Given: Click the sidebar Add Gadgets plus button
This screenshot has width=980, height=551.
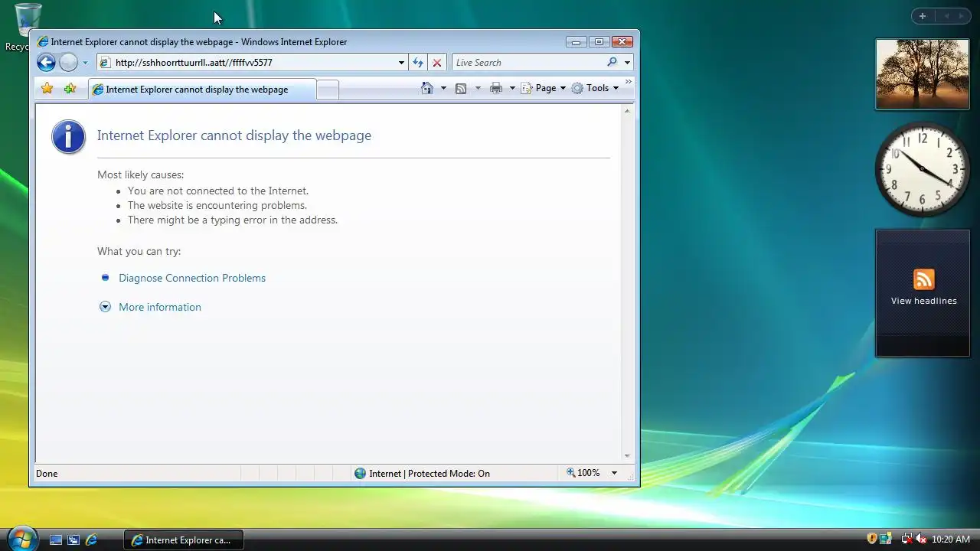Looking at the screenshot, I should 923,16.
